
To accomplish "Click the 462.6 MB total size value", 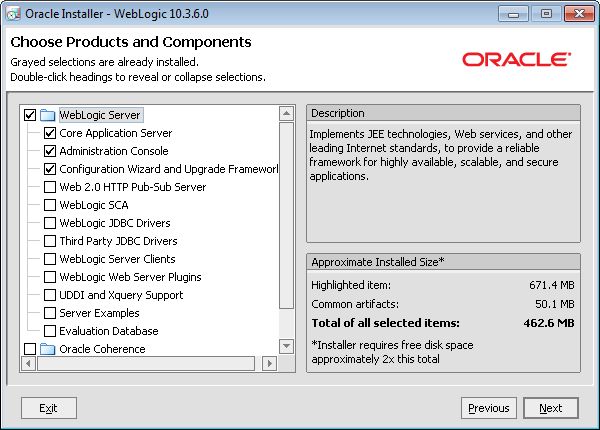I will point(549,323).
